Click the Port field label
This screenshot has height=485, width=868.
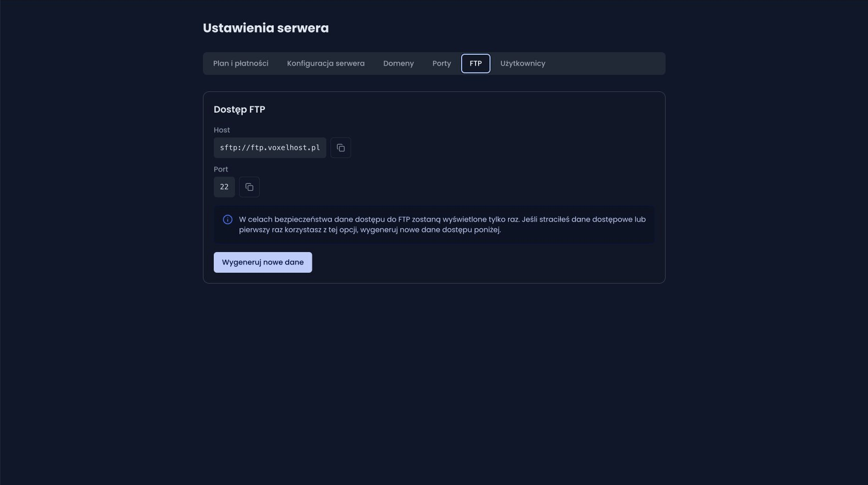[220, 169]
